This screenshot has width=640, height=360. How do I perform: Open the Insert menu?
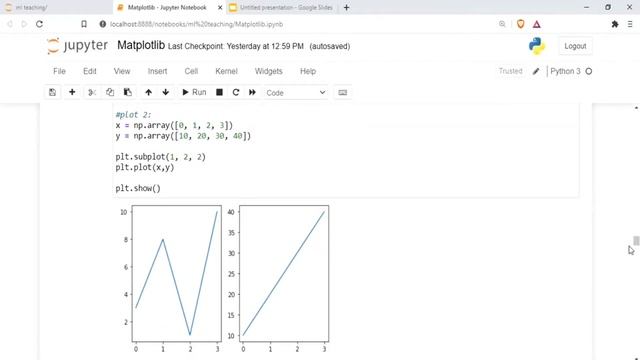158,71
